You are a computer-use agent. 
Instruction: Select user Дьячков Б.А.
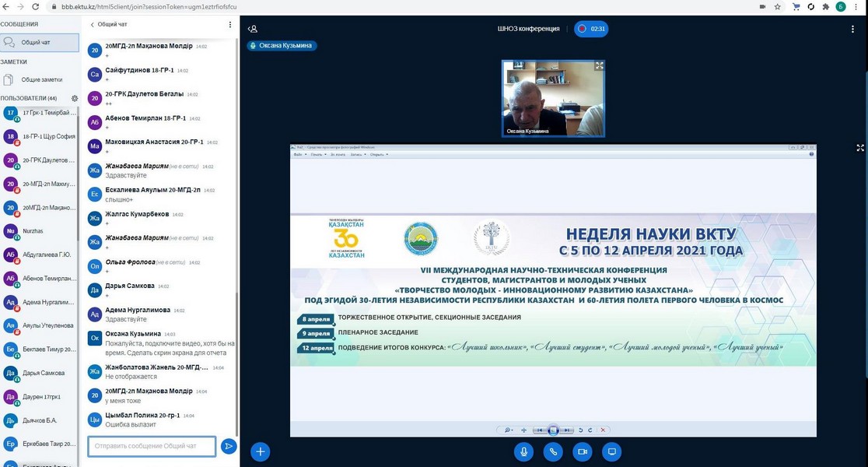(x=40, y=420)
